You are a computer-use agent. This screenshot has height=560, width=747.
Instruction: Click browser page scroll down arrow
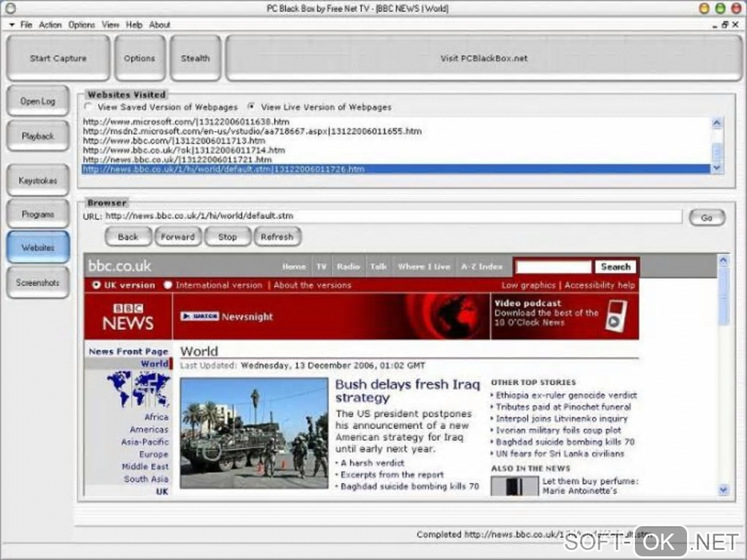pos(724,490)
